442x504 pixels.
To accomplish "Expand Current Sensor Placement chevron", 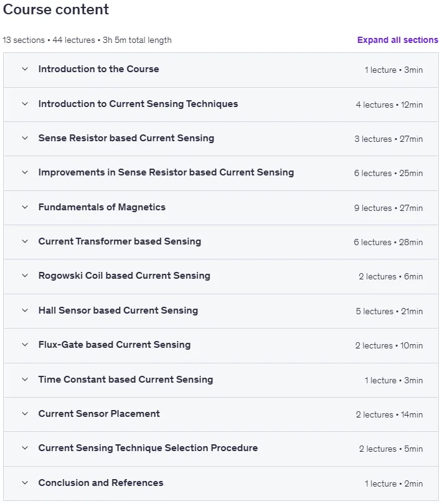I will point(25,414).
